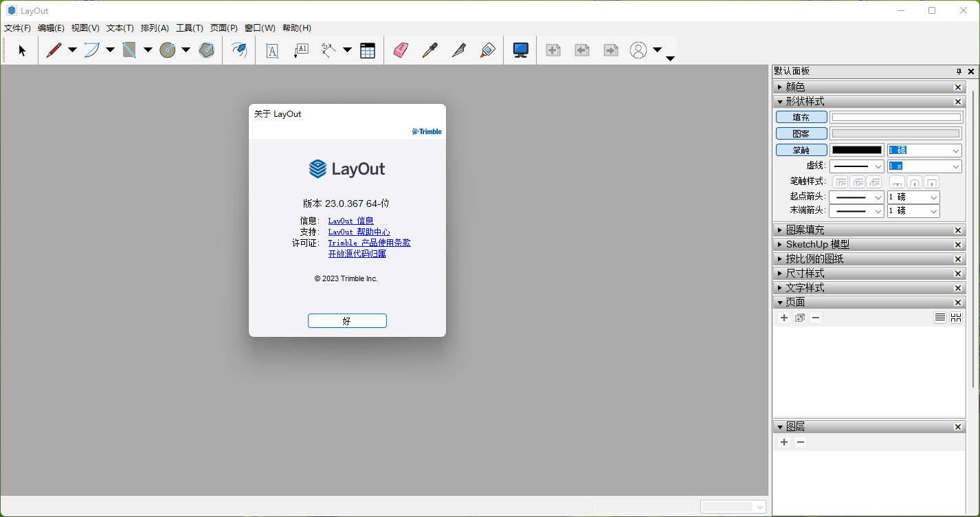The image size is (980, 517).
Task: Collapse the 形状样式 panel
Action: [x=779, y=102]
